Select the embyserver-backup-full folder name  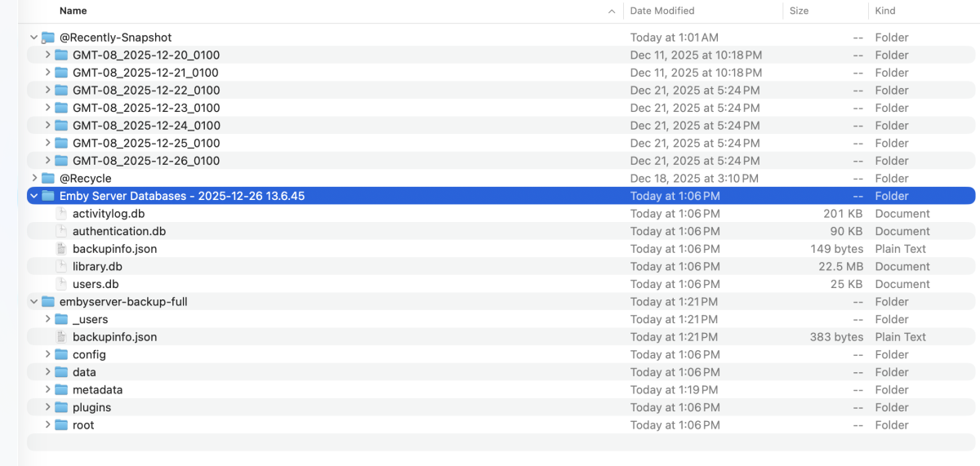(x=123, y=301)
